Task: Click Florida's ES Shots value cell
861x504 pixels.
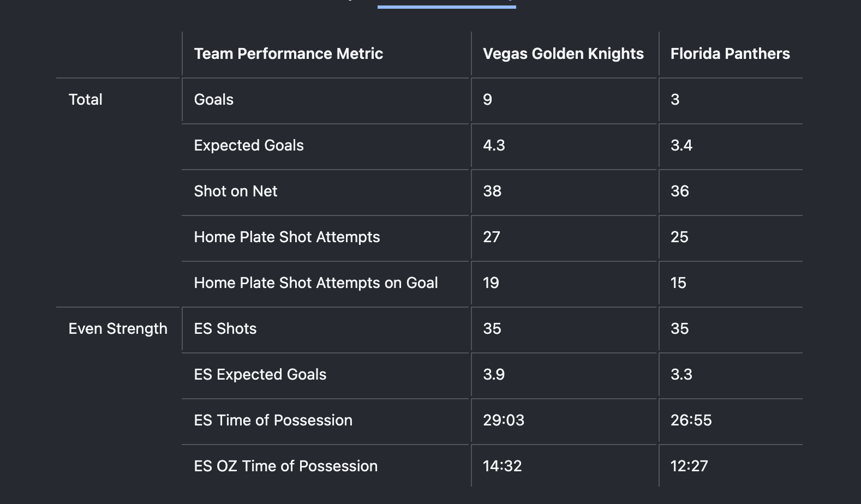Action: [x=680, y=328]
